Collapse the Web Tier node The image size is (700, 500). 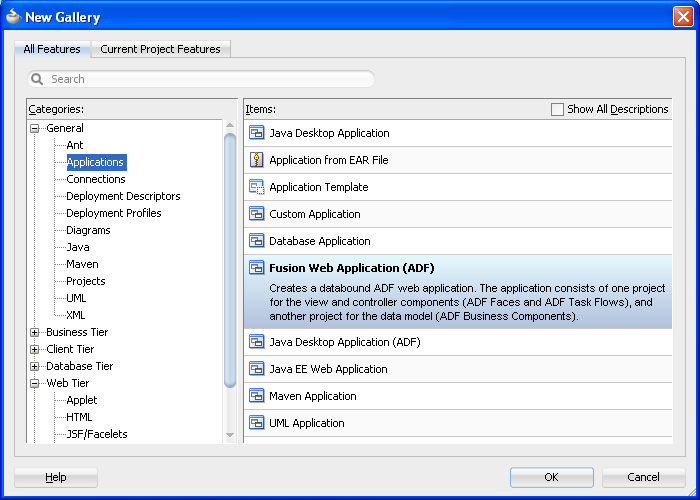click(x=34, y=383)
